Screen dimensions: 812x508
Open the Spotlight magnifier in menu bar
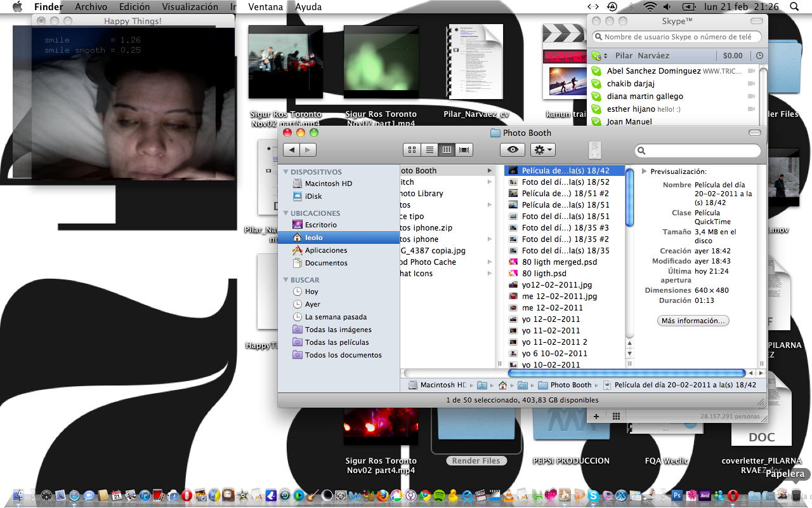pos(795,7)
